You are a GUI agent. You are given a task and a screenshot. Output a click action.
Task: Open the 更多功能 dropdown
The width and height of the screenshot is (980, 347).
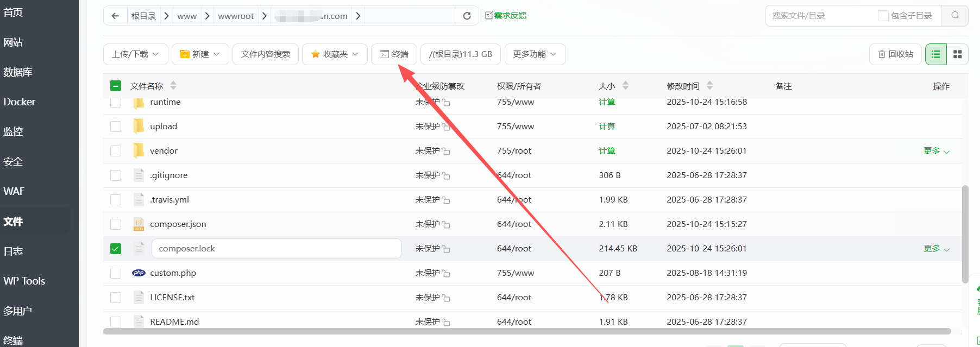pyautogui.click(x=535, y=54)
